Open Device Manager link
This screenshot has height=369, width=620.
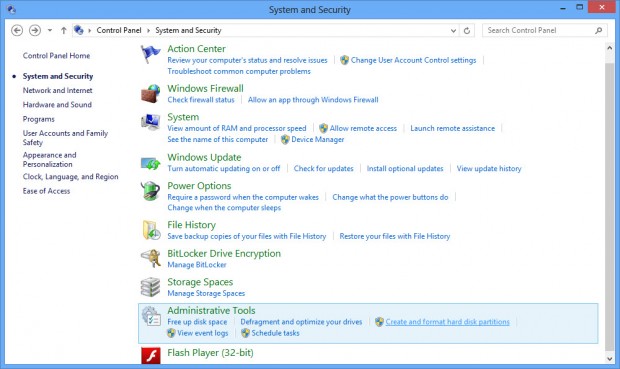(x=318, y=139)
